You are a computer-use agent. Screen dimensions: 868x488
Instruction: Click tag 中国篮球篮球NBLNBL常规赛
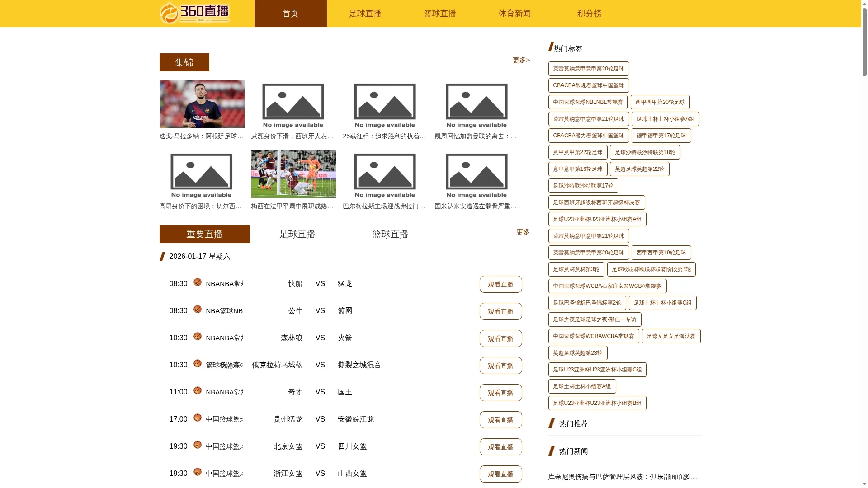(588, 102)
